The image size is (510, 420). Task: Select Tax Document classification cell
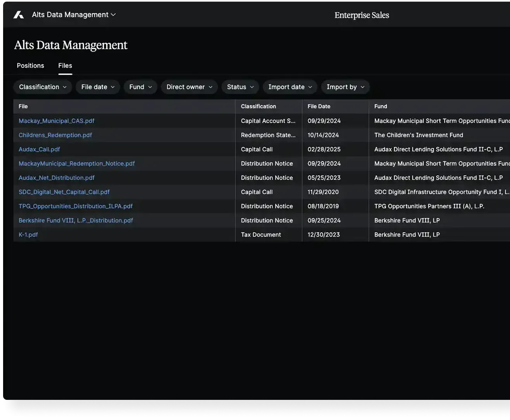[x=269, y=235]
